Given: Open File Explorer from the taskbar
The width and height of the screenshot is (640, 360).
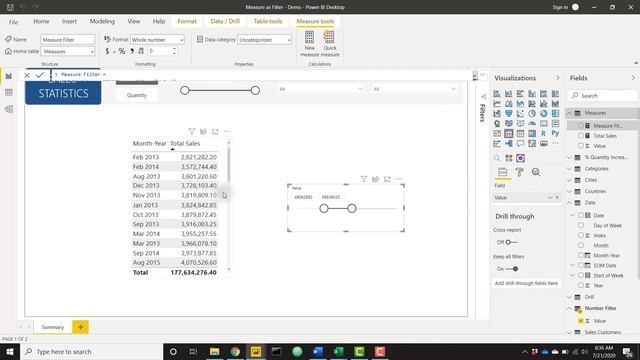Looking at the screenshot, I should [x=214, y=351].
